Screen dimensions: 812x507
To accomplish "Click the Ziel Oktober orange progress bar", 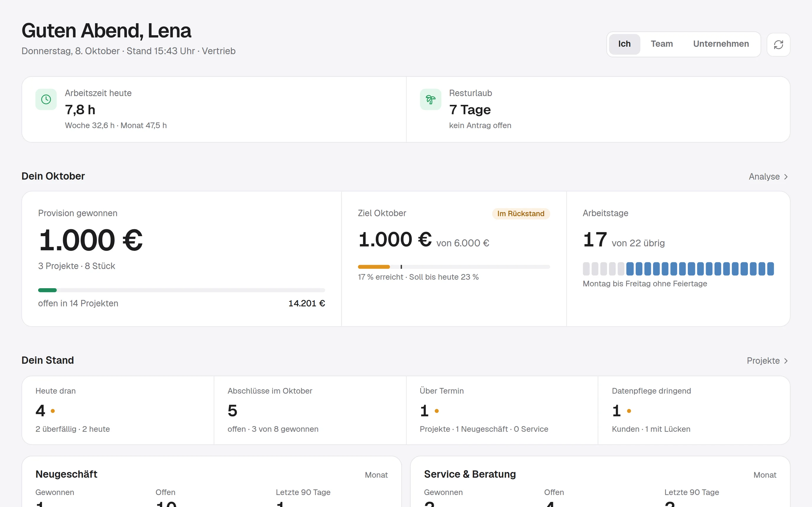I will point(453,267).
